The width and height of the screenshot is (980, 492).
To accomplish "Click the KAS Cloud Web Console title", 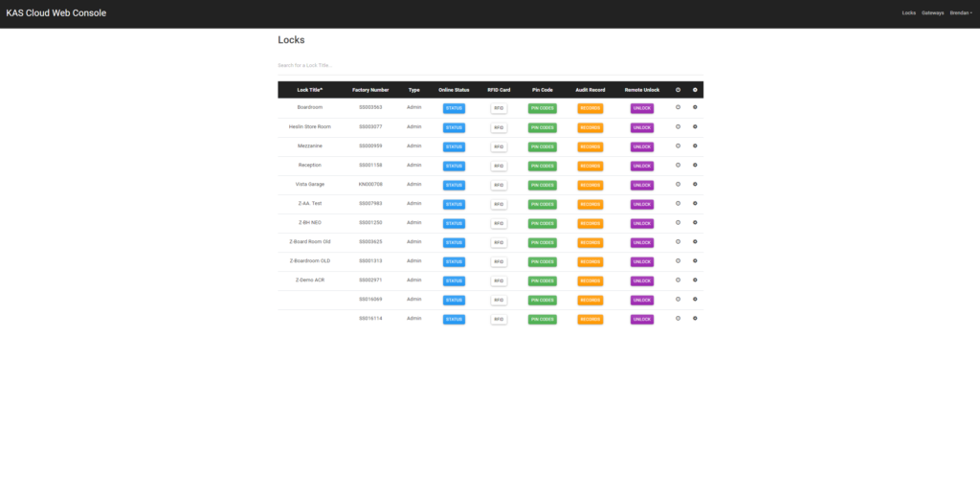I will pyautogui.click(x=56, y=13).
